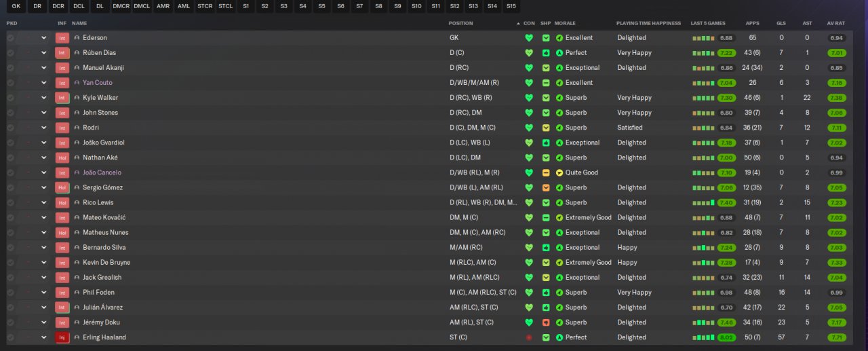
Task: Click Yan Couto's sharpness icon
Action: [546, 83]
